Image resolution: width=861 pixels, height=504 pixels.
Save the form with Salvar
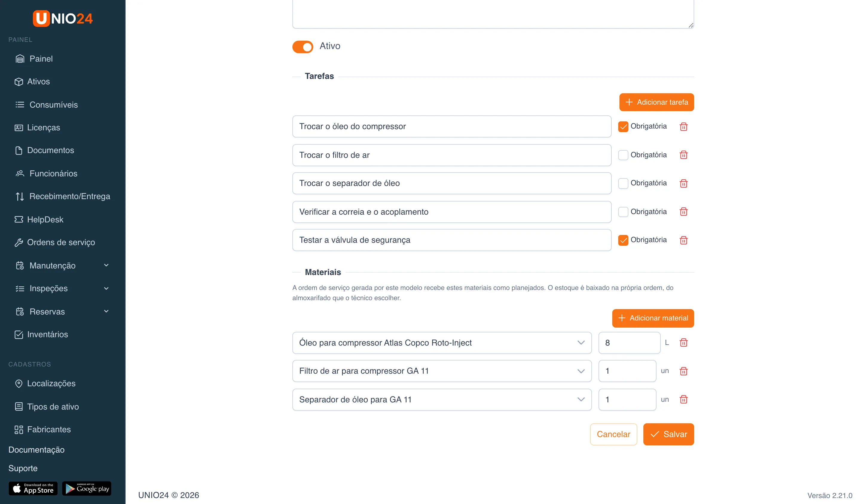click(668, 434)
